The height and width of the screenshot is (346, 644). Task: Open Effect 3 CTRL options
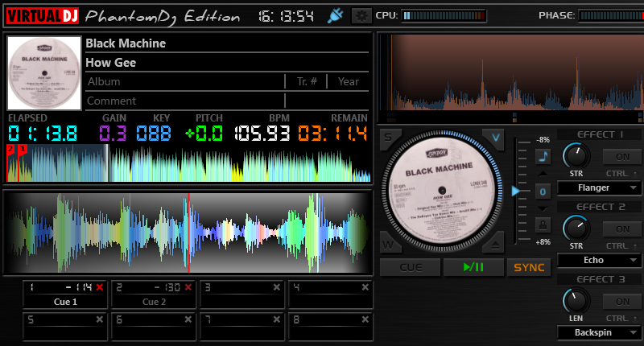pyautogui.click(x=621, y=318)
